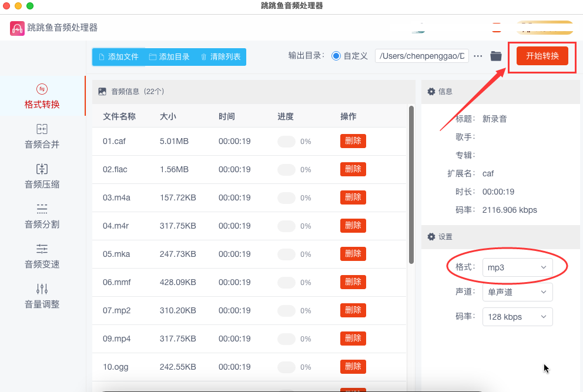The image size is (583, 392).
Task: Open the 音量调整 volume adjustment tool
Action: point(41,297)
